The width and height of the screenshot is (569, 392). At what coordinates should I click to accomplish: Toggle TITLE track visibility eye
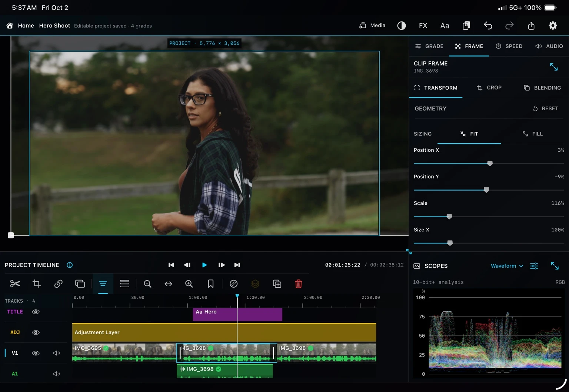[36, 312]
